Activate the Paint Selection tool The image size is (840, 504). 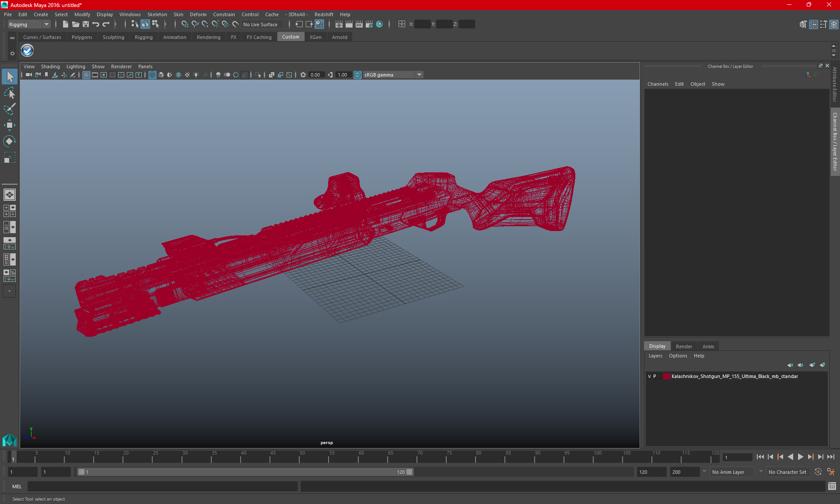click(x=9, y=109)
